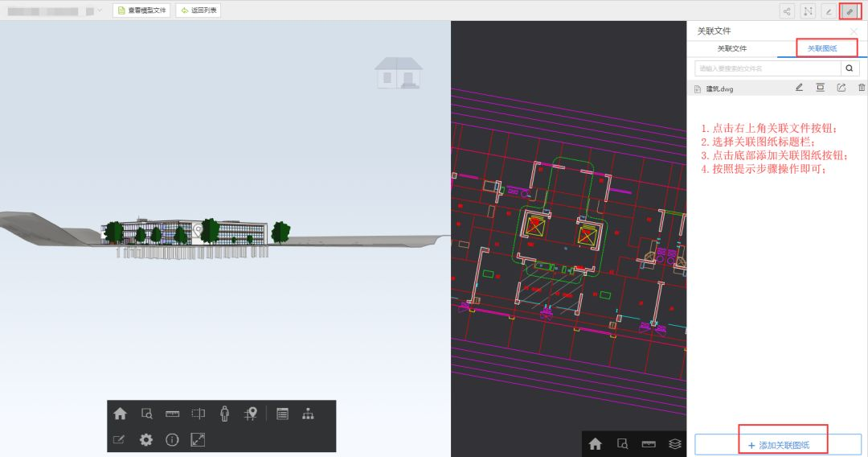
Task: Delete the 建筑.dwg linked drawing
Action: (862, 88)
